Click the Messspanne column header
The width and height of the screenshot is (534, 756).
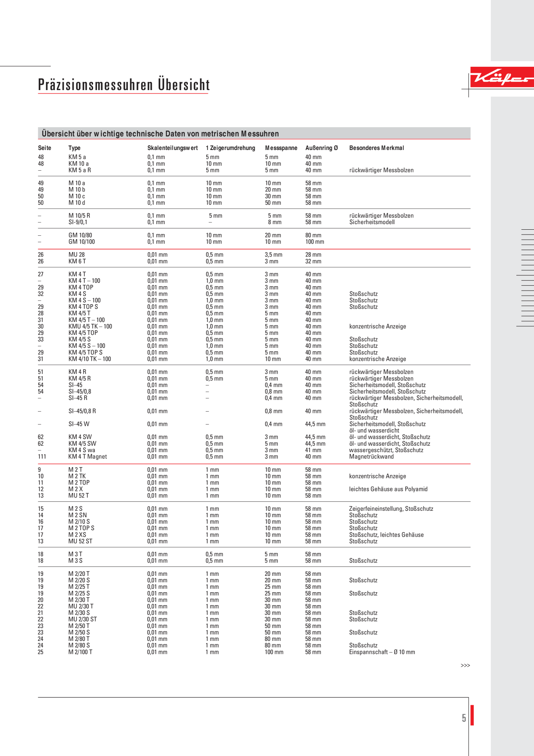point(281,148)
